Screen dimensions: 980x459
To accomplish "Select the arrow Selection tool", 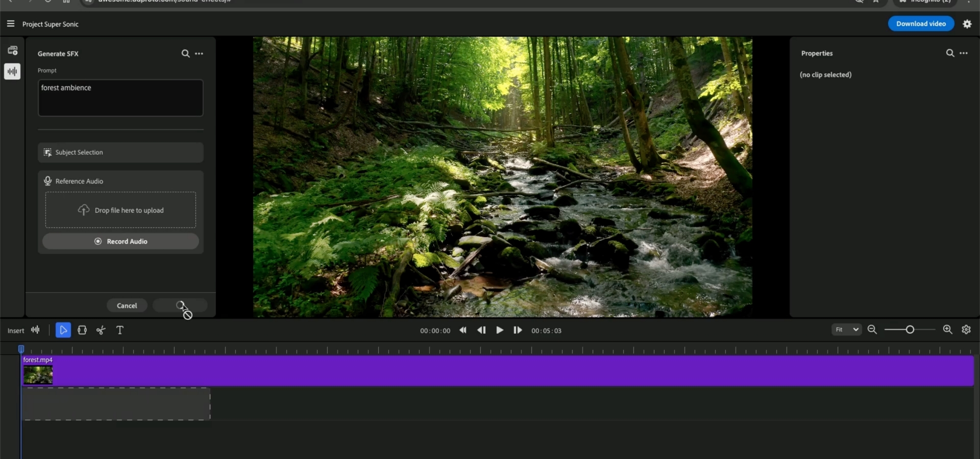I will [x=63, y=330].
